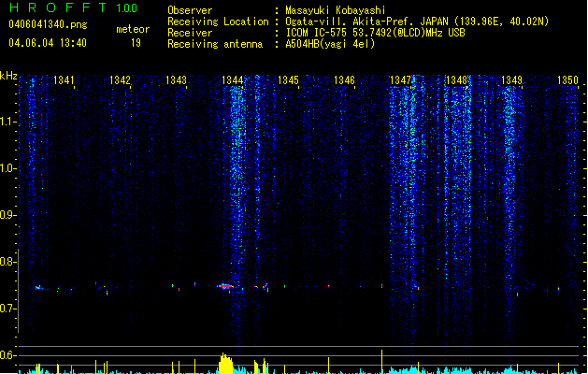Image resolution: width=588 pixels, height=374 pixels.
Task: Click the Observer label
Action: tap(190, 10)
